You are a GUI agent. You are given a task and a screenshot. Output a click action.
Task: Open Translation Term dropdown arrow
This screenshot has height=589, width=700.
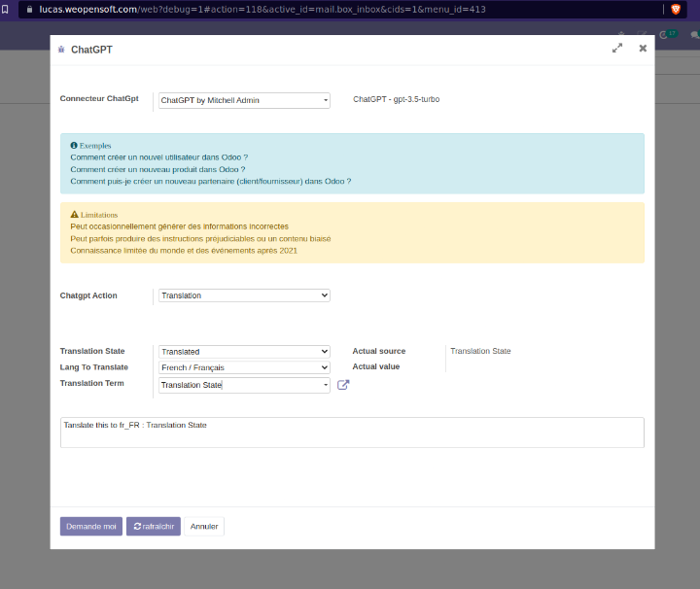326,385
